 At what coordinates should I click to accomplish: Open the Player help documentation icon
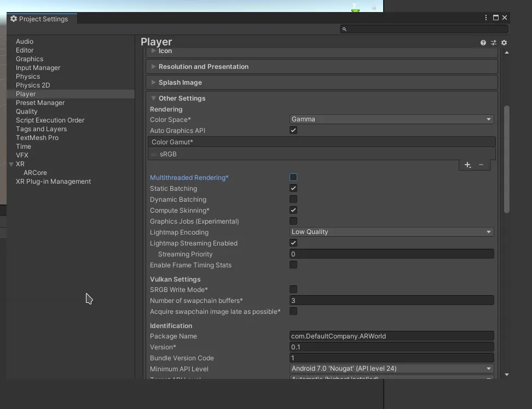483,43
